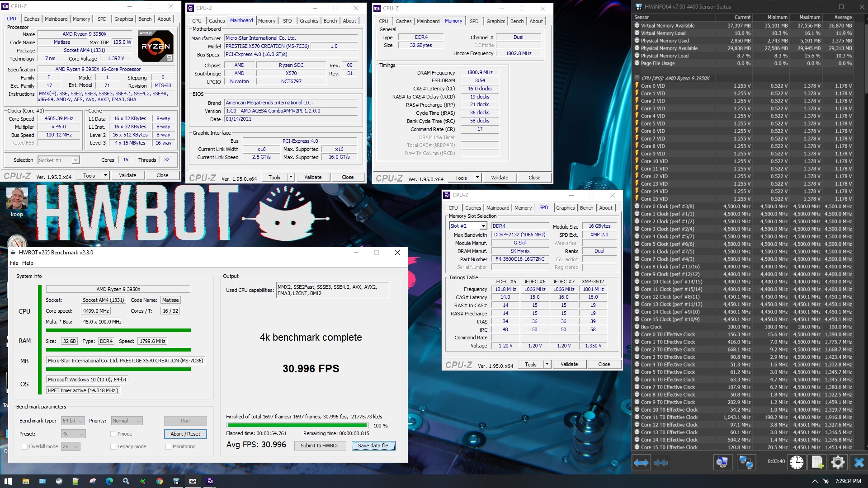
Task: Open the taskbar icon left of Edge
Action: pos(93,481)
